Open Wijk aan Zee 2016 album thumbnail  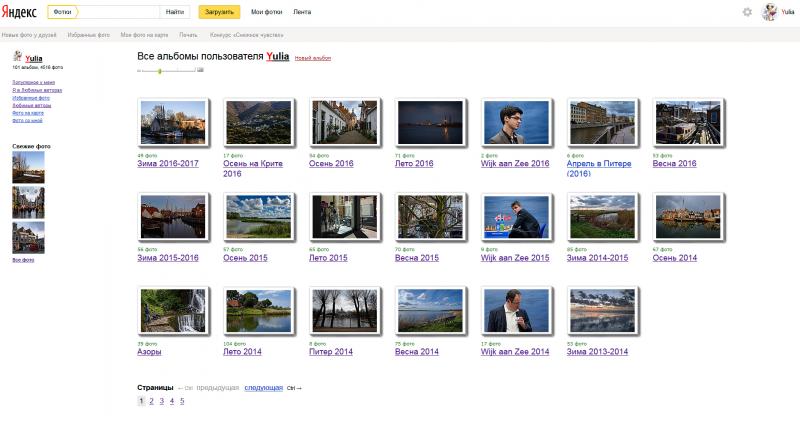tap(517, 122)
